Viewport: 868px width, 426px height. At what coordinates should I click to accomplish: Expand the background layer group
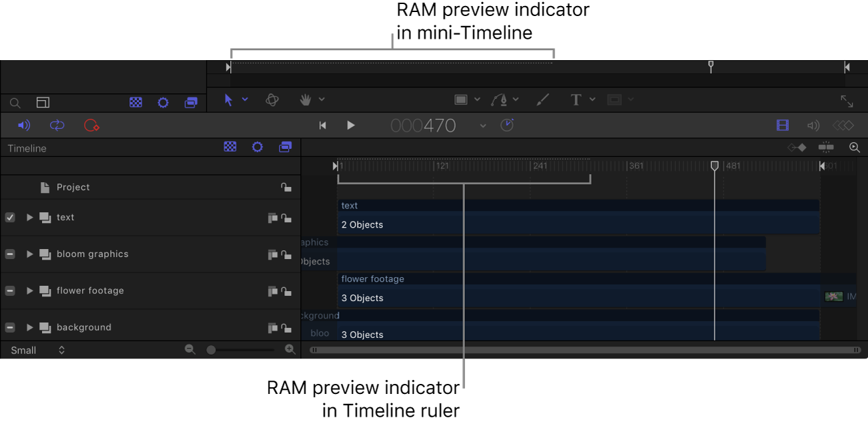click(29, 327)
